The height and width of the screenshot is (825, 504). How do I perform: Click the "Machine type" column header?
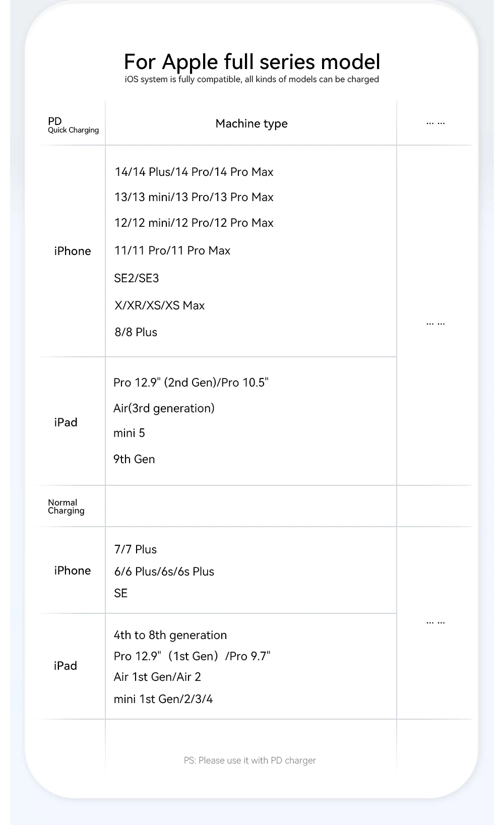click(x=251, y=123)
